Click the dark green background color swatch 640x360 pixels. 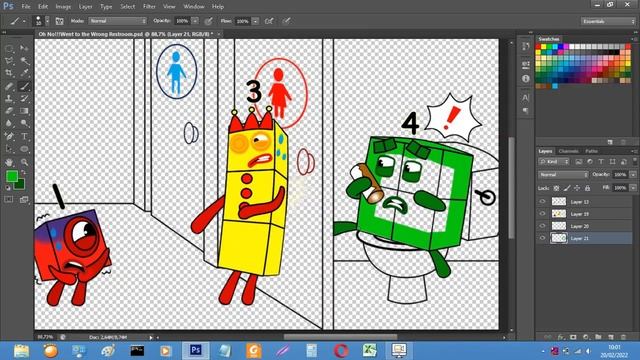pyautogui.click(x=21, y=185)
